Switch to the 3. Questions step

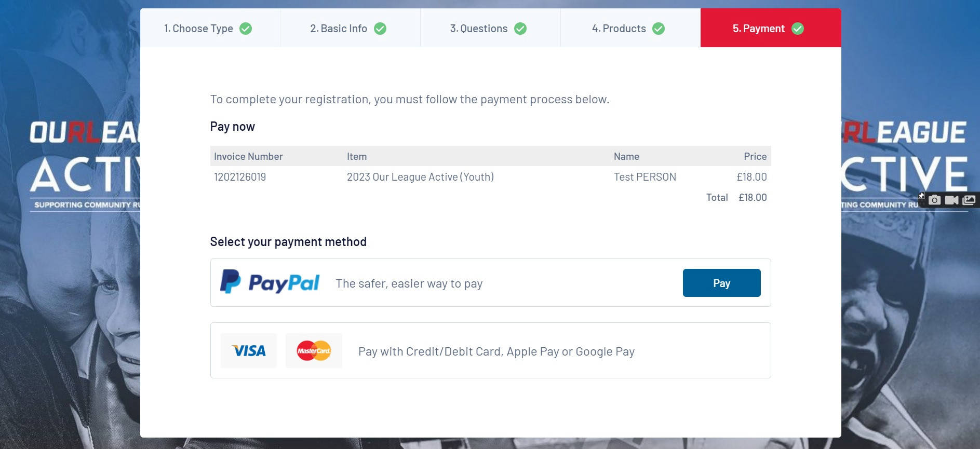(x=490, y=28)
